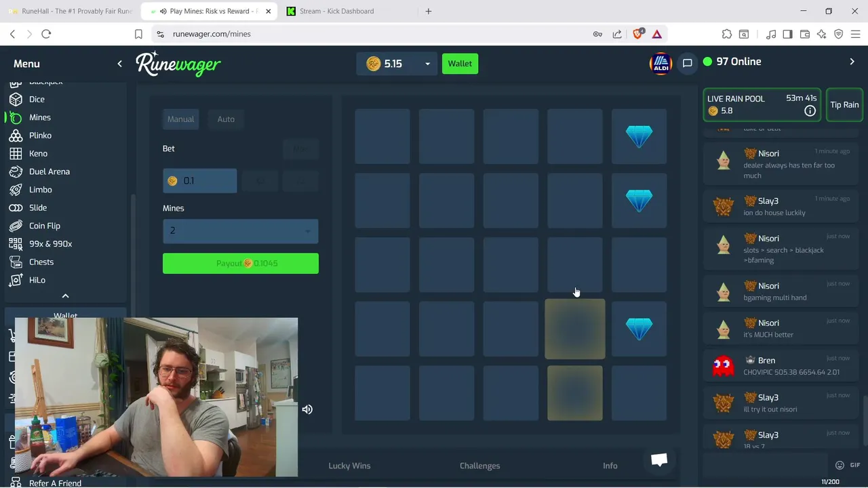
Task: Toggle the chat bubble icon in header
Action: click(x=687, y=63)
